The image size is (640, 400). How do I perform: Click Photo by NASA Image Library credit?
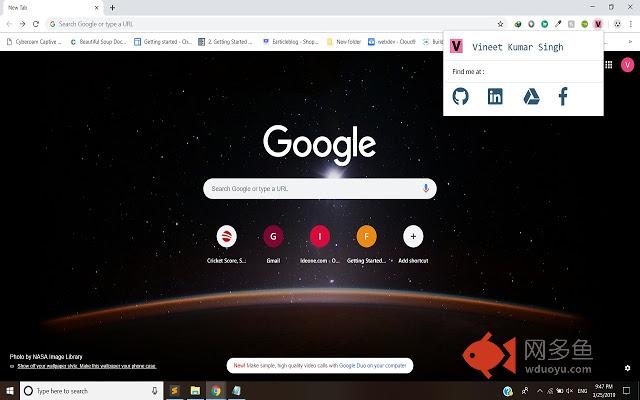tap(46, 357)
